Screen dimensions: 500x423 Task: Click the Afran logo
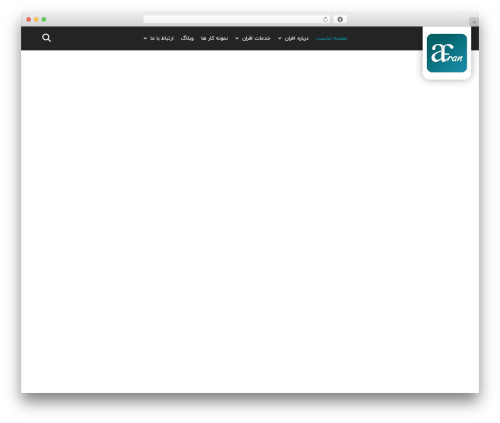pyautogui.click(x=447, y=53)
